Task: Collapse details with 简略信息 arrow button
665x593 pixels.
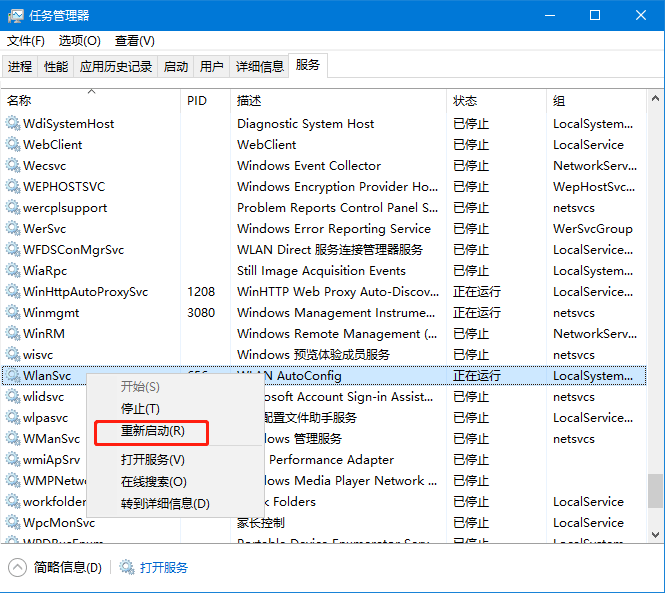Action: (17, 567)
